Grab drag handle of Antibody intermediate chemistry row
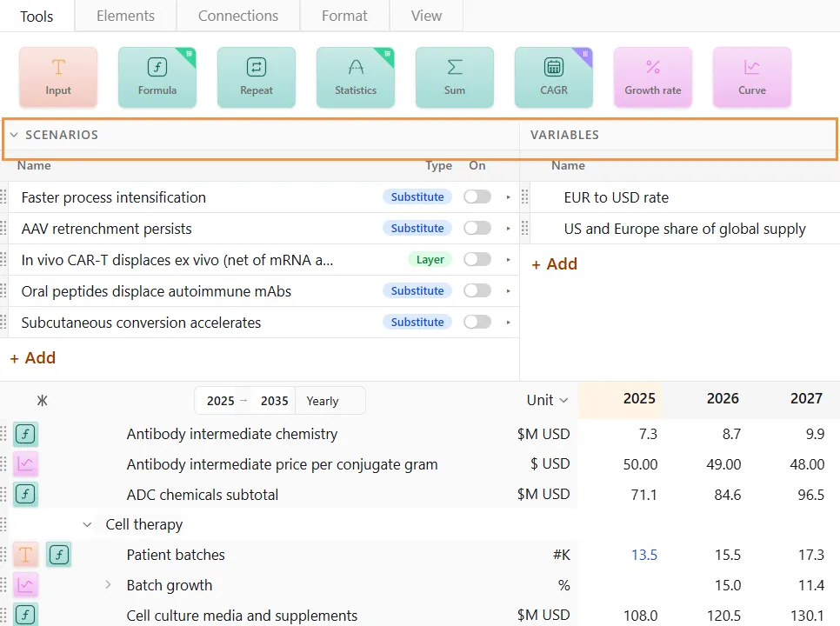The width and height of the screenshot is (840, 626). click(x=3, y=434)
